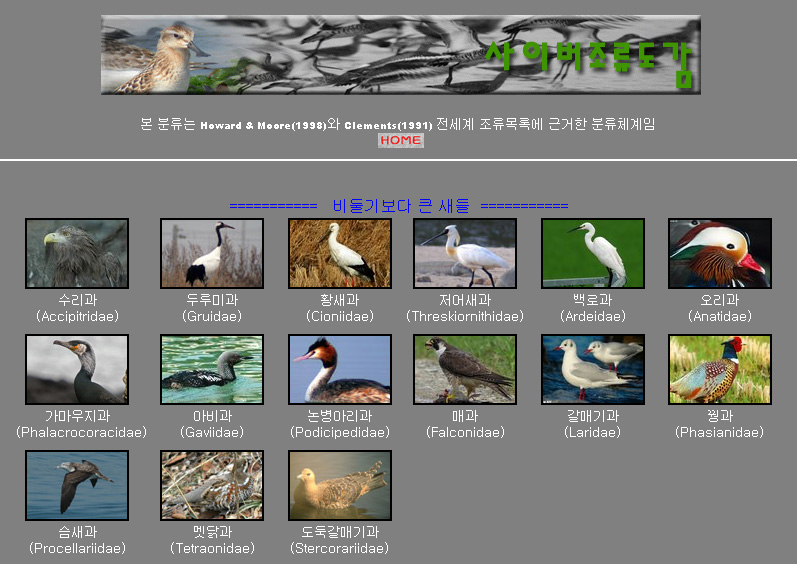The height and width of the screenshot is (564, 797).
Task: Click the 도둑갈매기과 (Stercorariidae) caption
Action: click(x=340, y=540)
